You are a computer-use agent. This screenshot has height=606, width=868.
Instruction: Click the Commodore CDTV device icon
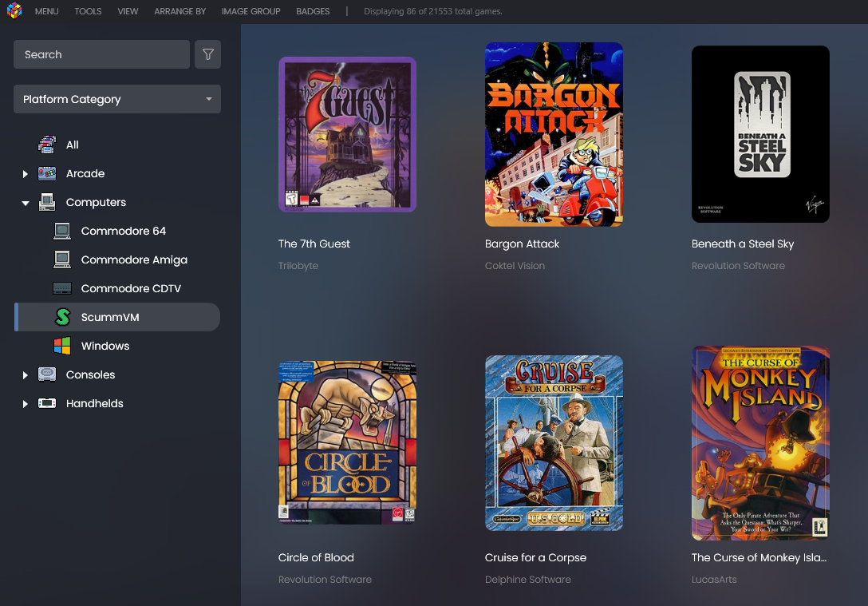[x=62, y=288]
